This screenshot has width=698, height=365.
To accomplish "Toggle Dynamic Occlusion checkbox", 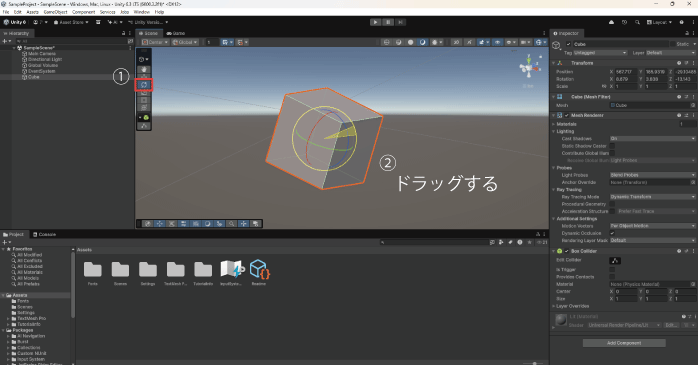I will (x=612, y=233).
